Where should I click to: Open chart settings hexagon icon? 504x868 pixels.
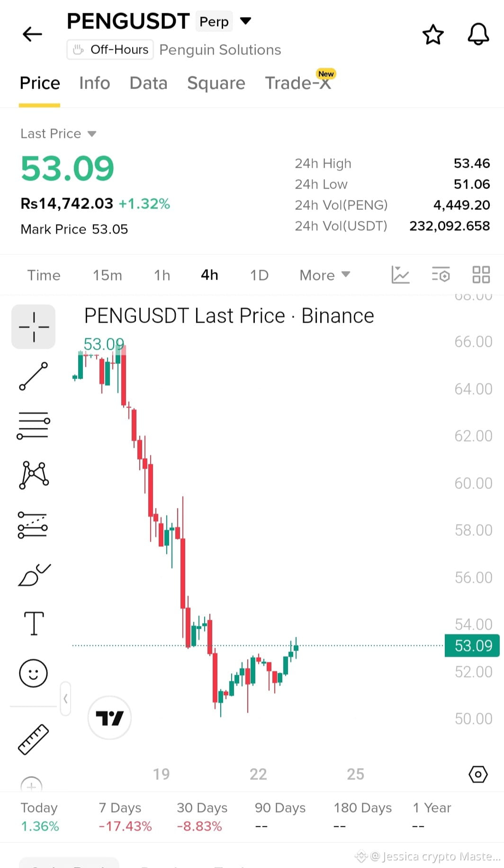click(478, 775)
